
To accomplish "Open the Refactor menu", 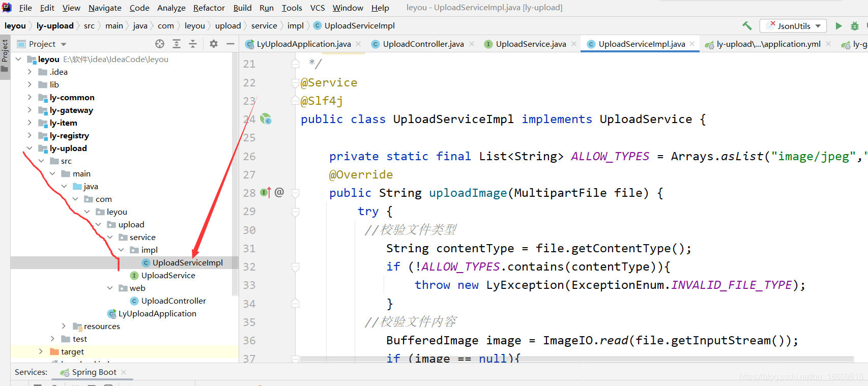I will coord(209,8).
